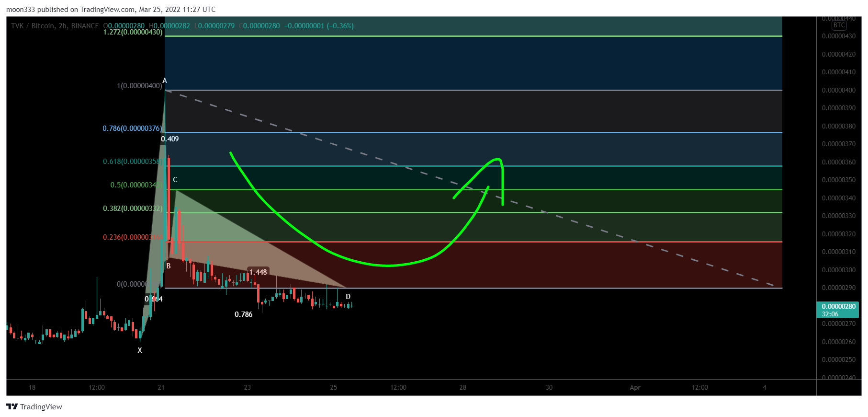Click the 0.00000320 price axis tick
Image resolution: width=868 pixels, height=417 pixels.
(839, 234)
